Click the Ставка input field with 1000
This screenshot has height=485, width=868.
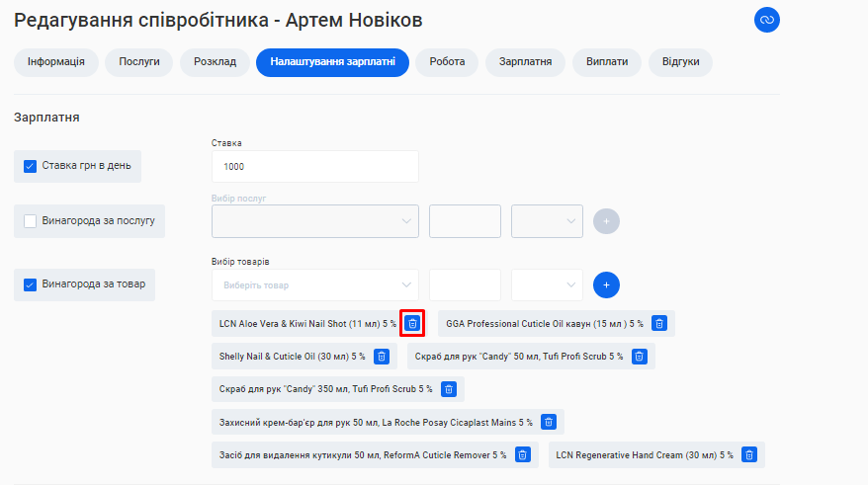pyautogui.click(x=315, y=166)
